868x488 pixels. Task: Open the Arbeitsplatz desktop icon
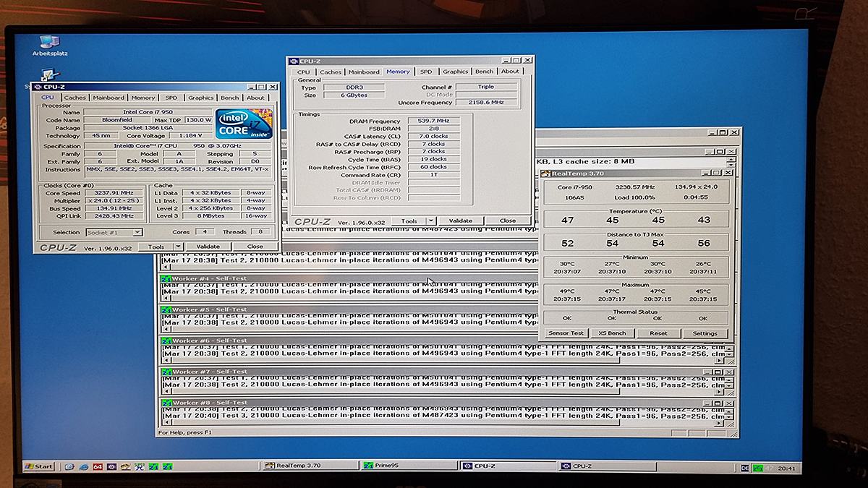[49, 46]
